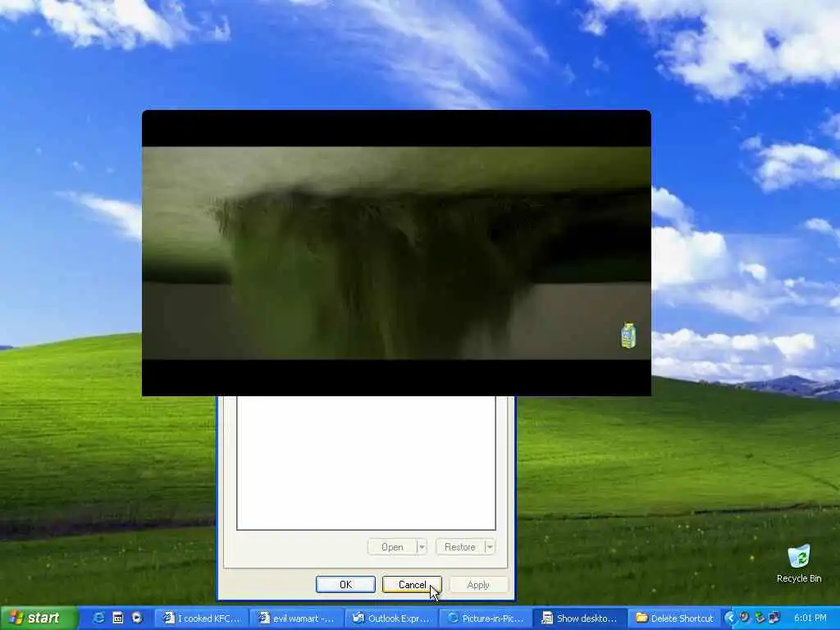Open Outlook Express from the taskbar
The width and height of the screenshot is (840, 630).
(x=391, y=619)
